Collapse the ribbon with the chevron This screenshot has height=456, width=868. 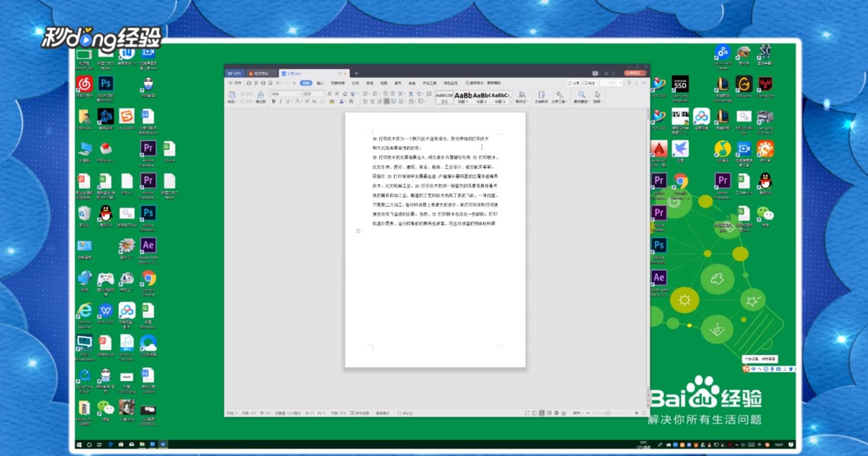tap(644, 83)
